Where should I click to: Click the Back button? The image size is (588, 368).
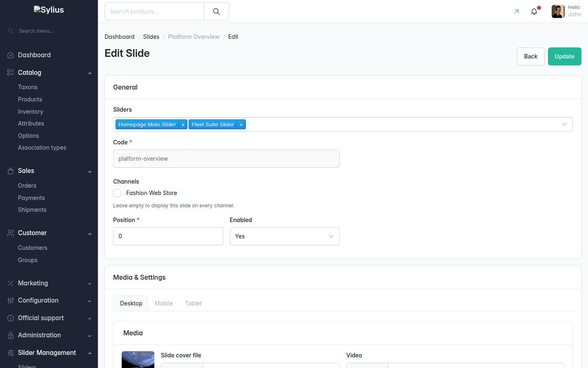(531, 56)
